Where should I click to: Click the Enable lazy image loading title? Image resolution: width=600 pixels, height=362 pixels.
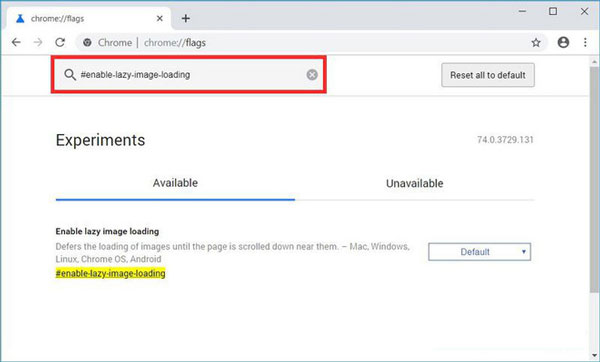(x=107, y=231)
